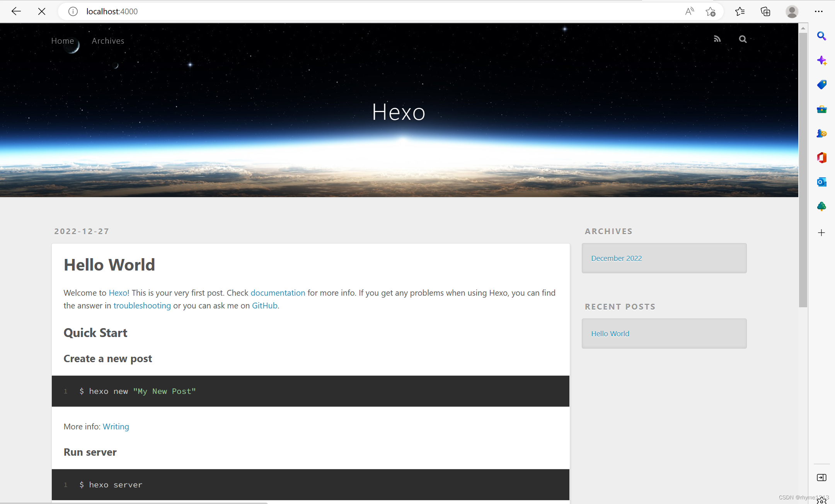Add a sidebar app with plus icon
Image resolution: width=835 pixels, height=504 pixels.
tap(821, 232)
